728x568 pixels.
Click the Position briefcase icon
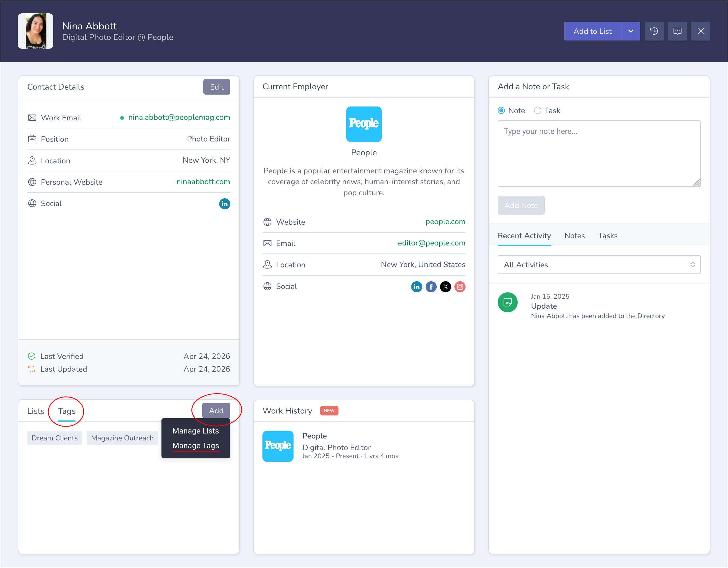32,139
